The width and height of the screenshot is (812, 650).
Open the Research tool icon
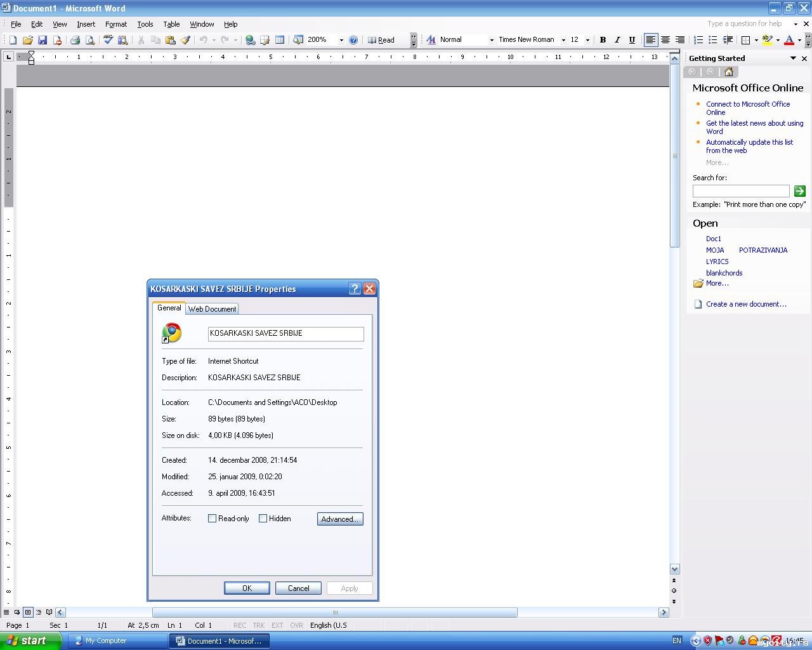[x=123, y=40]
